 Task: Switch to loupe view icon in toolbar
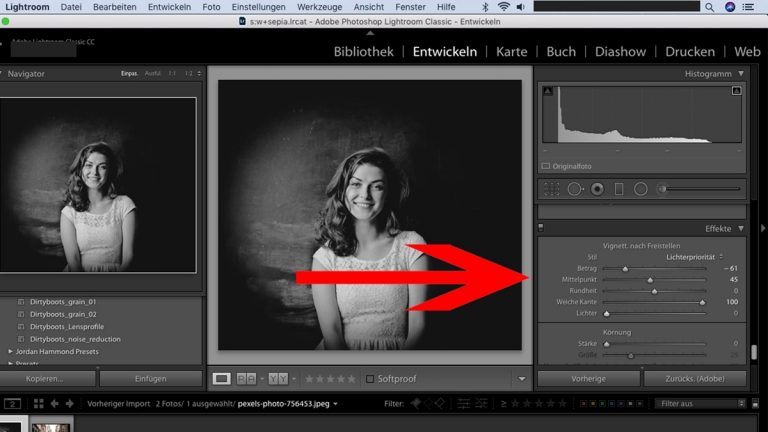point(222,379)
